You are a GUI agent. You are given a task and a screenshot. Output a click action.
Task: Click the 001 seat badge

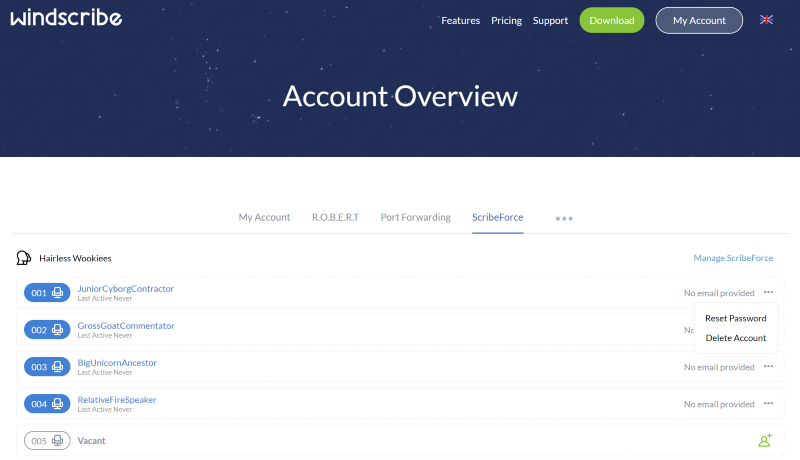(x=47, y=293)
